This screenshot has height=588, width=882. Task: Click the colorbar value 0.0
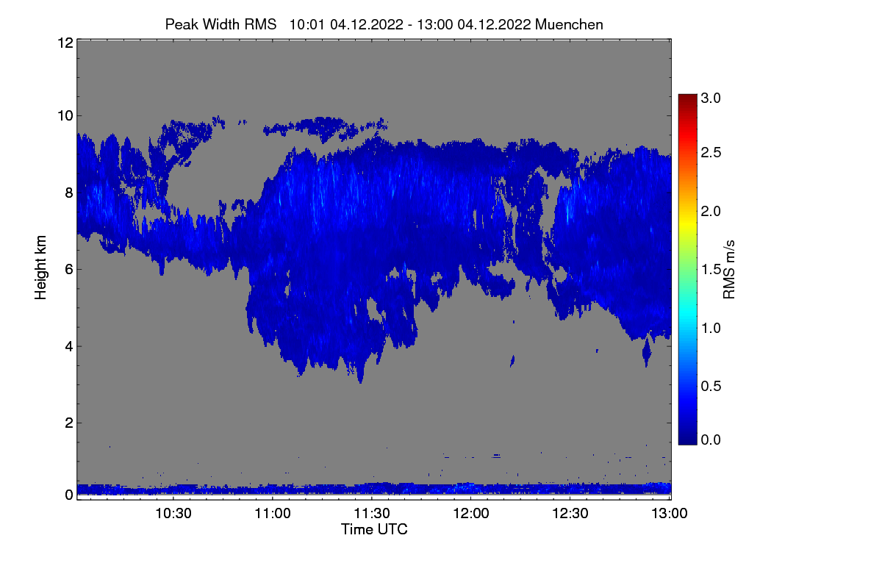point(711,440)
